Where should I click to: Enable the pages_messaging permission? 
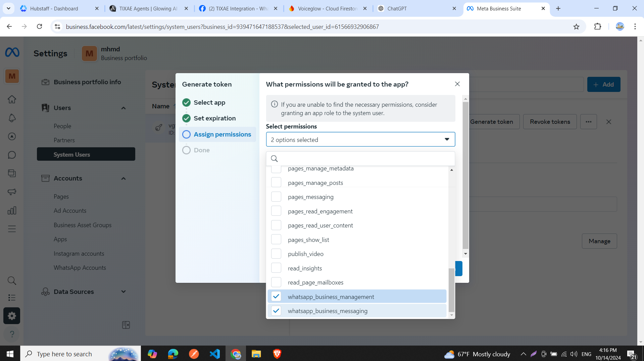click(276, 197)
